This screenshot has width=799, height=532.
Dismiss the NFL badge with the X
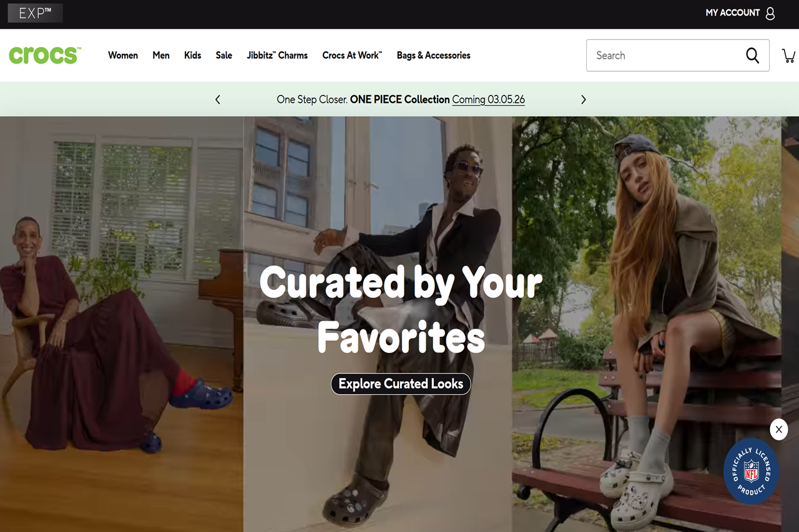pos(778,429)
